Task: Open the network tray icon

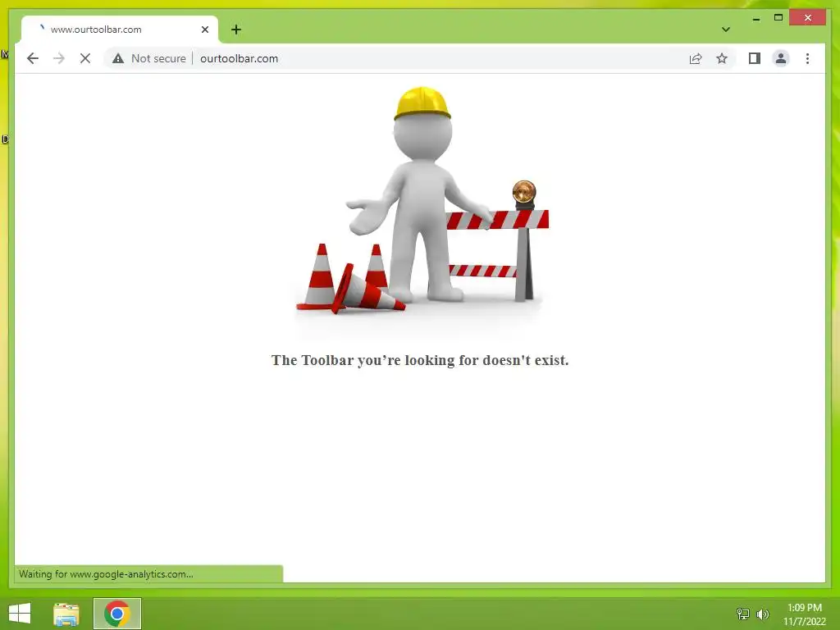Action: point(743,614)
